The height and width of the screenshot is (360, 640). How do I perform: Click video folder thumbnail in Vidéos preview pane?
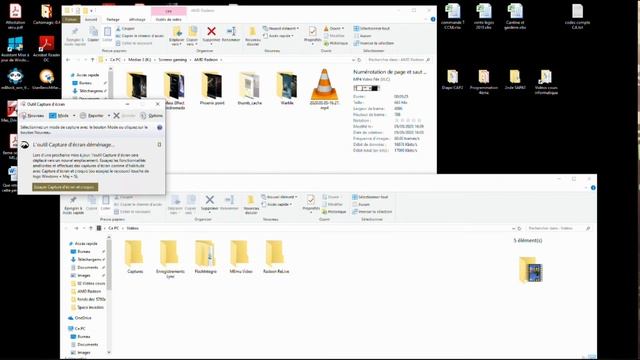click(x=531, y=270)
